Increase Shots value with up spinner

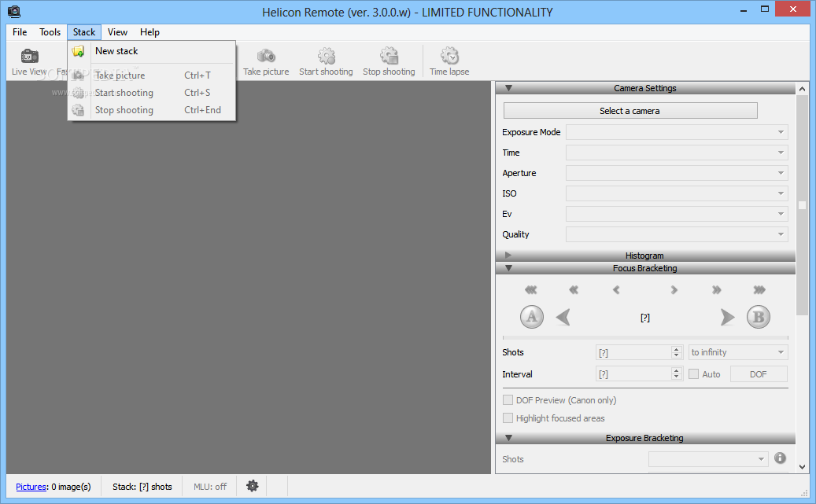point(677,349)
